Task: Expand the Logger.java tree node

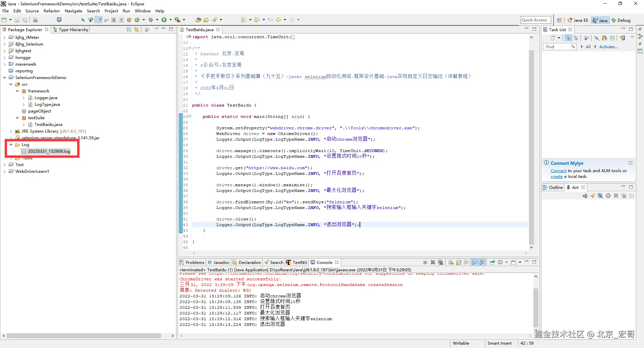Action: click(x=24, y=98)
